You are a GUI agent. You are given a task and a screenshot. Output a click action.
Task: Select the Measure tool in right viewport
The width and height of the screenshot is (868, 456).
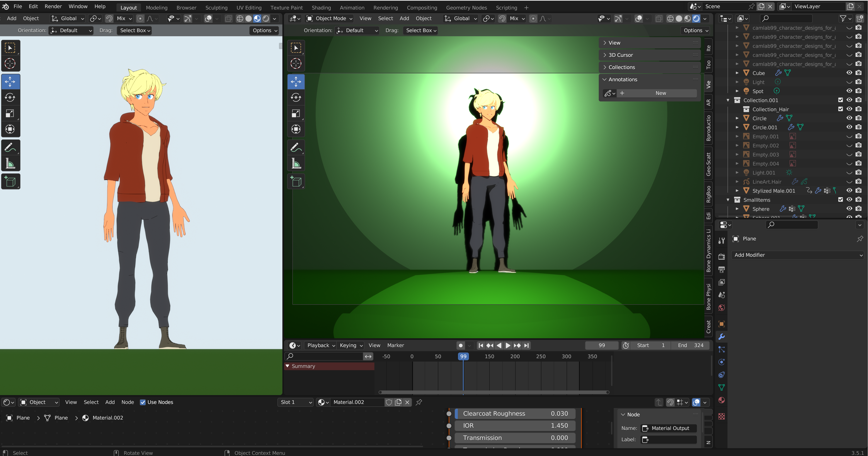(x=296, y=163)
